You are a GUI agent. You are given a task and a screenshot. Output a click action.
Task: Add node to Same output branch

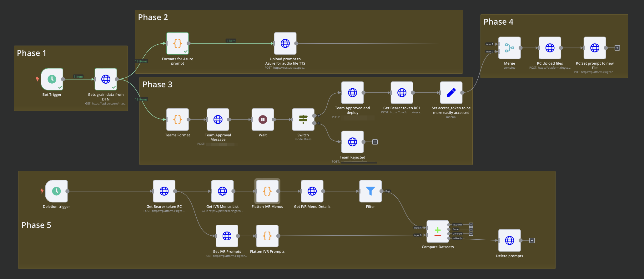[x=471, y=229]
